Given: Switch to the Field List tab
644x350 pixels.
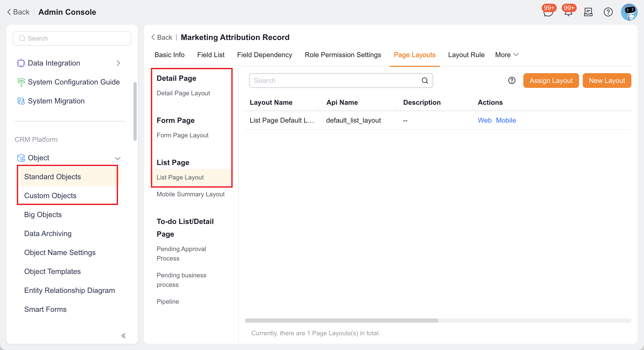Looking at the screenshot, I should tap(211, 55).
